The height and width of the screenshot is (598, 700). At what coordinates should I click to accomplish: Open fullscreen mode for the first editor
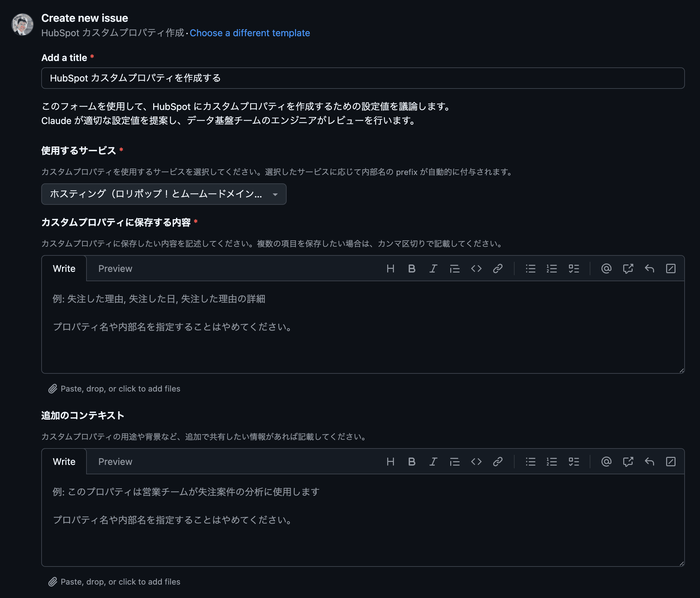click(x=671, y=268)
